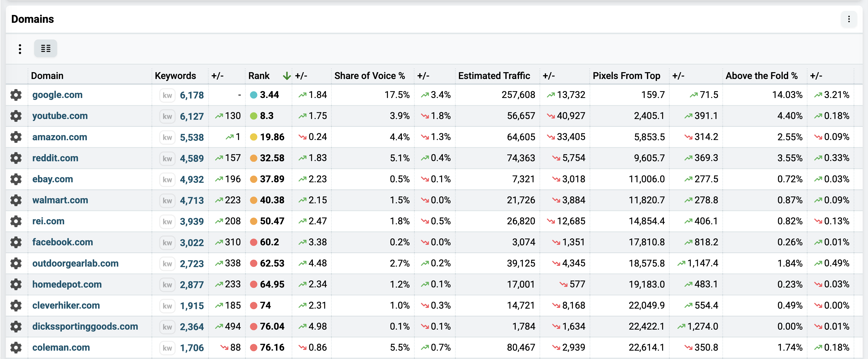
Task: Click the gear icon beside coleman.com
Action: point(16,347)
